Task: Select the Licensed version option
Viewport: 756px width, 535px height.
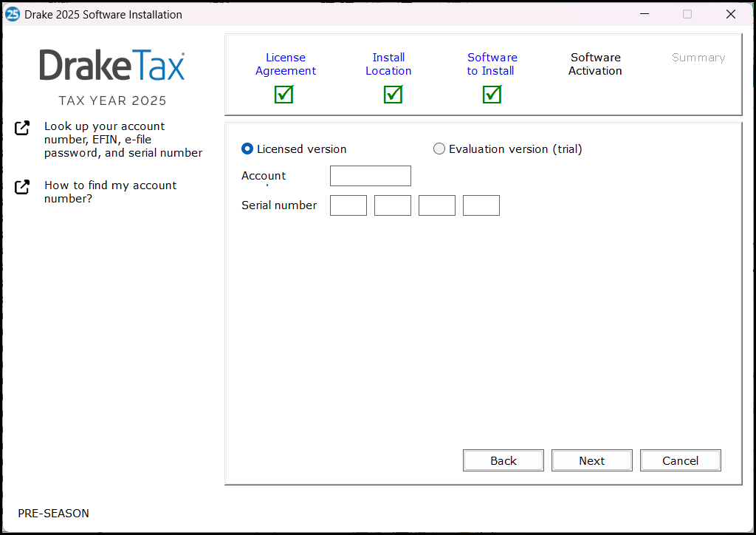Action: click(247, 149)
